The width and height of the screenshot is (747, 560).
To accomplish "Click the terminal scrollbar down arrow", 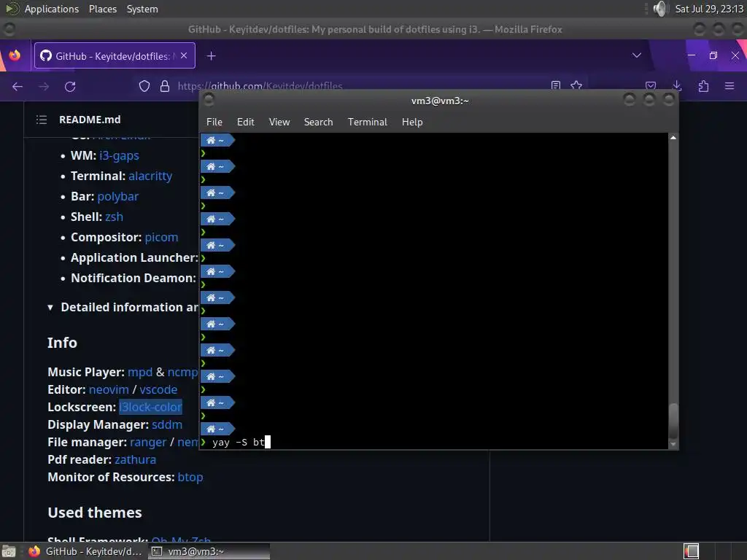I will (673, 444).
